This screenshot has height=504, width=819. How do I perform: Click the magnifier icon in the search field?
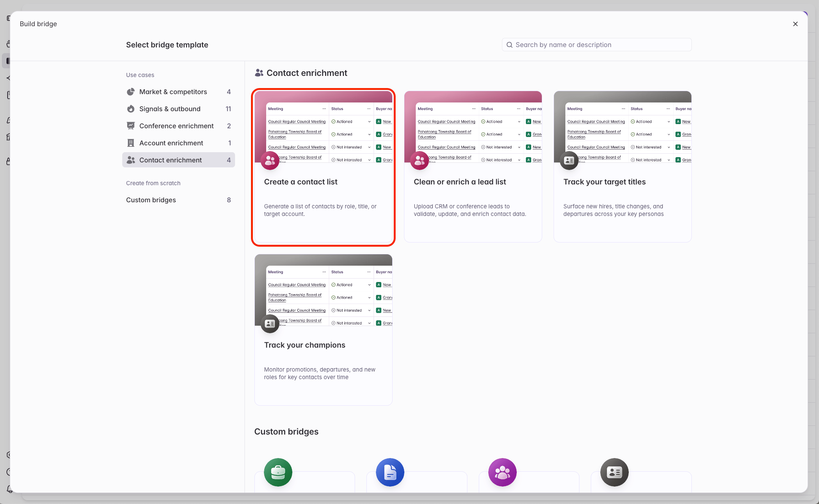click(510, 45)
